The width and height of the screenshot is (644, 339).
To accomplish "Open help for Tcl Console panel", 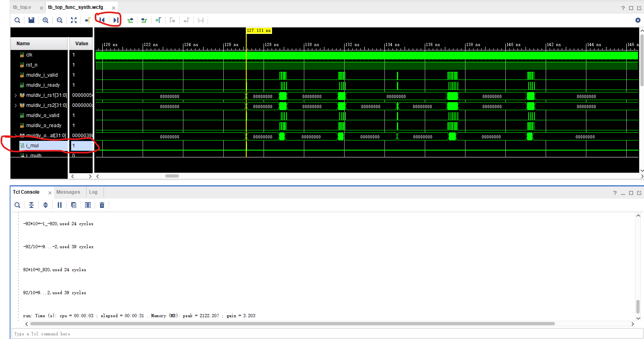I will pyautogui.click(x=615, y=193).
